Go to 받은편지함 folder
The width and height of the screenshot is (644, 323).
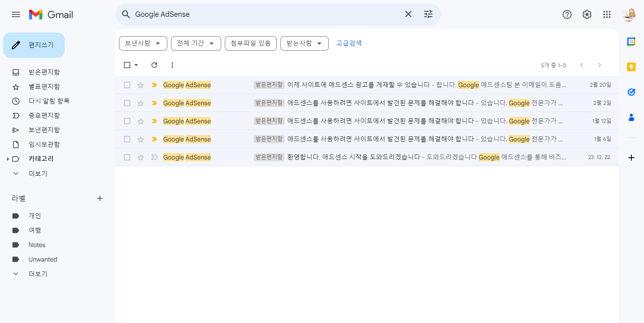pos(44,72)
